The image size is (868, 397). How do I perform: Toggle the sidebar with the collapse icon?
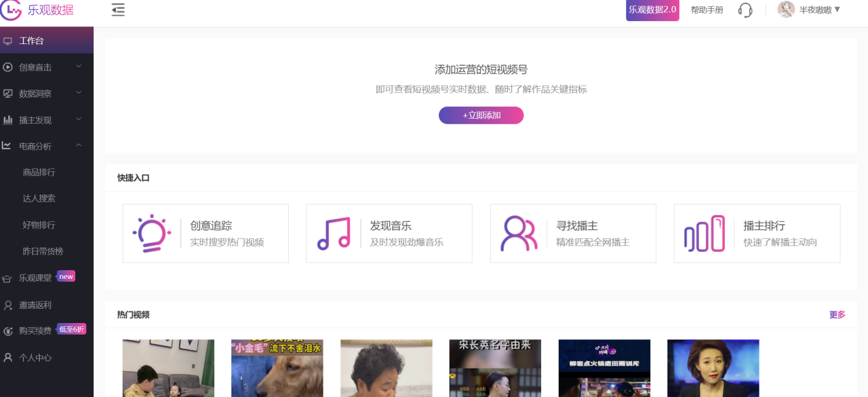(118, 10)
